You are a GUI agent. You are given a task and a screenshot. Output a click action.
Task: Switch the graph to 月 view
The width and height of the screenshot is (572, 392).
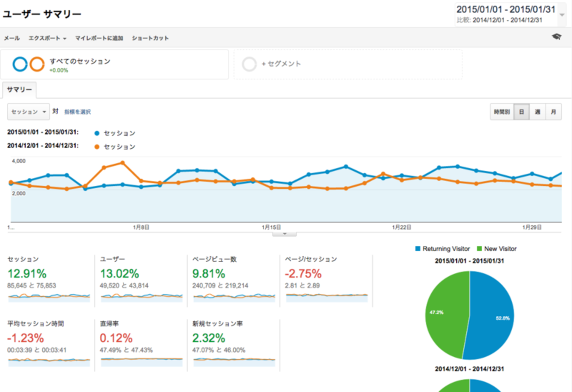(554, 112)
